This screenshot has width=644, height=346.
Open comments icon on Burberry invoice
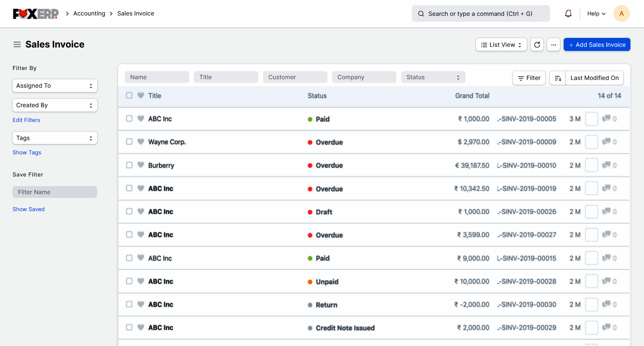[606, 165]
